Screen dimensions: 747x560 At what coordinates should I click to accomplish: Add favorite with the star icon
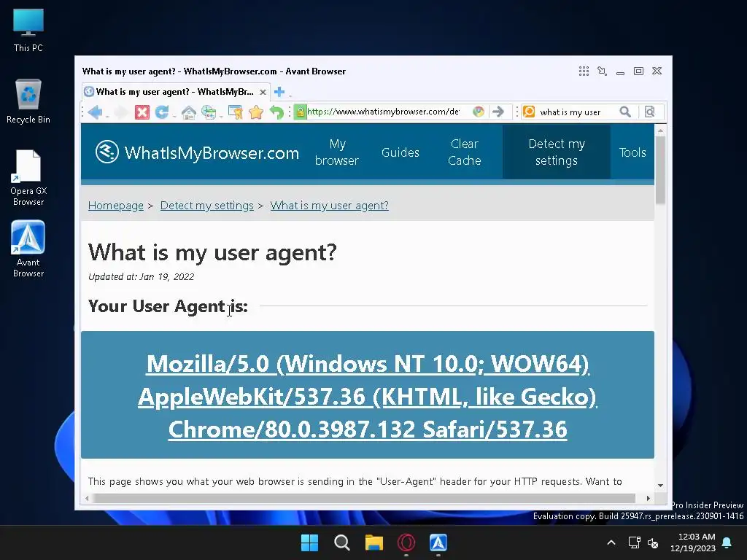(256, 112)
